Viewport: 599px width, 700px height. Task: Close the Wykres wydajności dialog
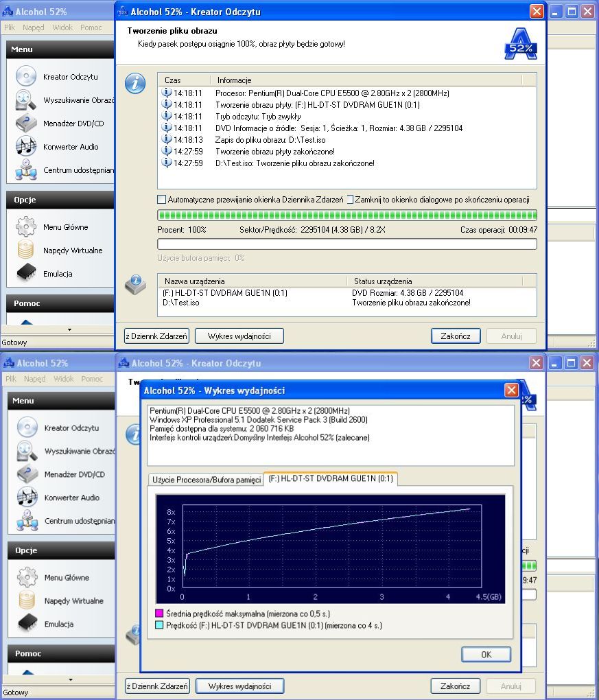pos(511,390)
